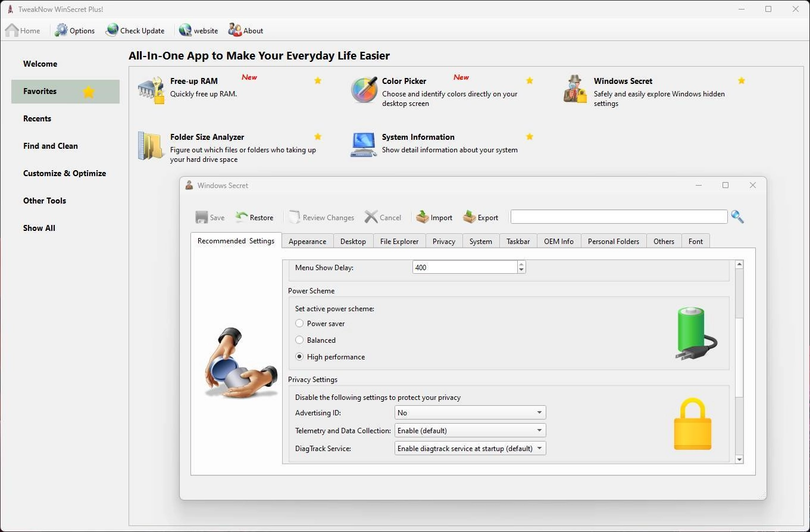Select Balanced power scheme
The width and height of the screenshot is (810, 532).
299,340
